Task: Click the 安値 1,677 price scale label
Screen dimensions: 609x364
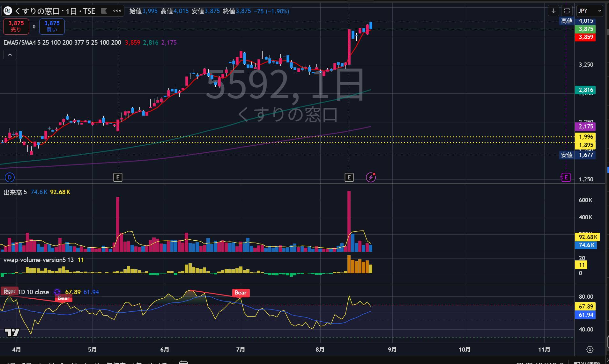Action: click(x=577, y=155)
